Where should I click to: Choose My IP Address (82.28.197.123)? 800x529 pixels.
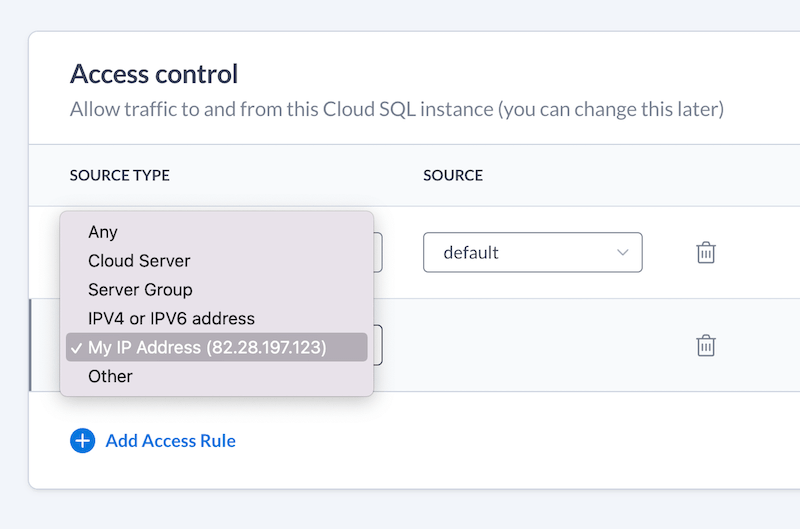click(216, 347)
